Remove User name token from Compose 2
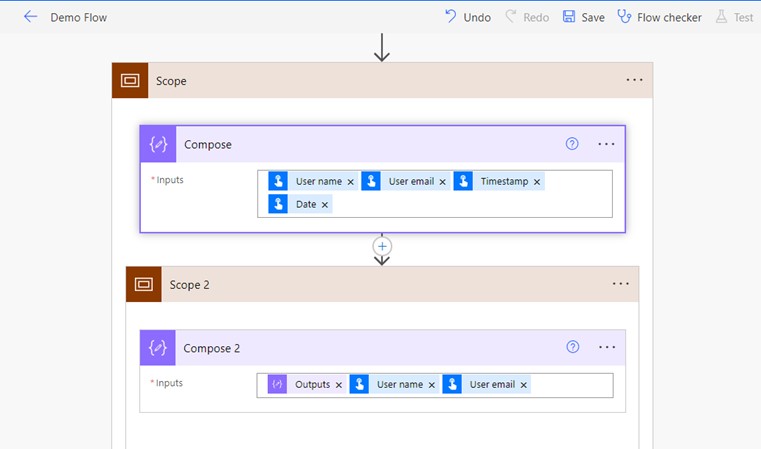Viewport: 761px width, 449px height. coord(431,385)
